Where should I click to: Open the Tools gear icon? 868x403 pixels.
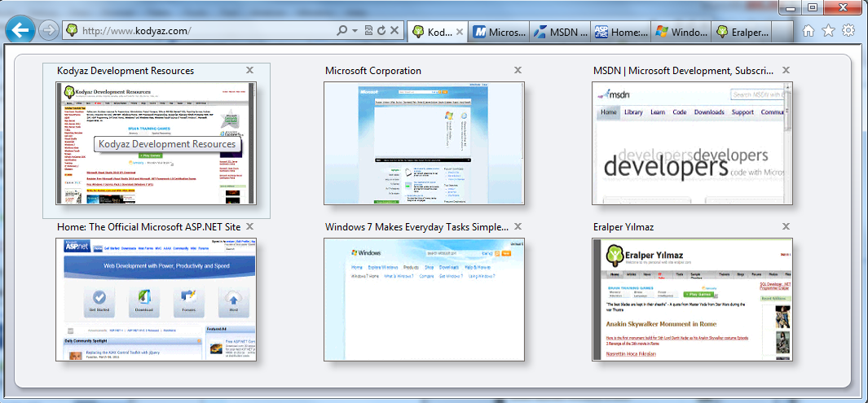(848, 31)
